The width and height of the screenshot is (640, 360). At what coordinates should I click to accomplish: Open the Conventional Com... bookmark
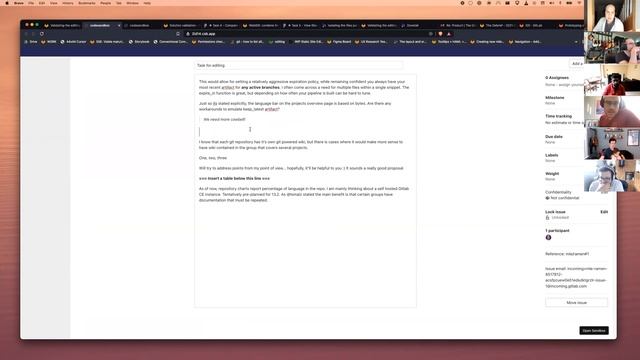[x=171, y=42]
